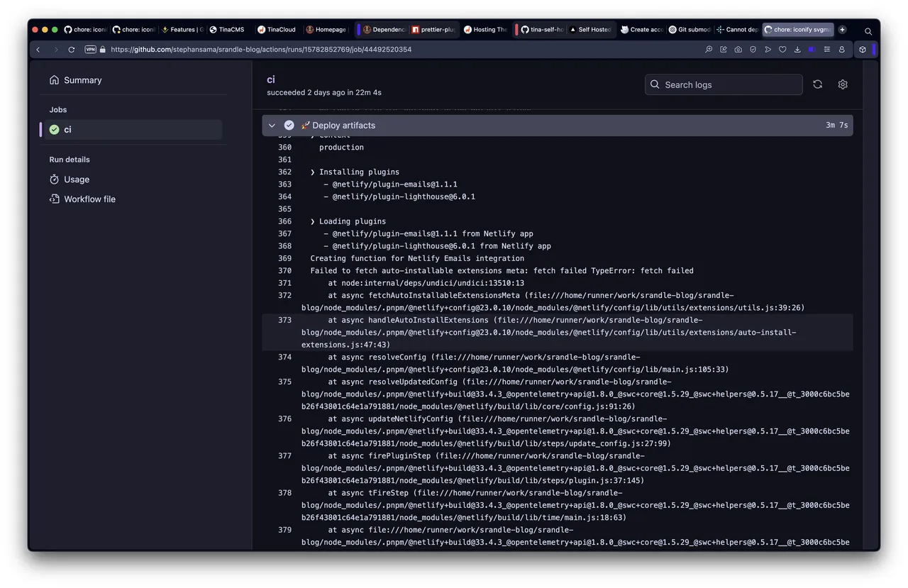The height and width of the screenshot is (588, 908).
Task: Open the log settings gear menu
Action: [843, 84]
